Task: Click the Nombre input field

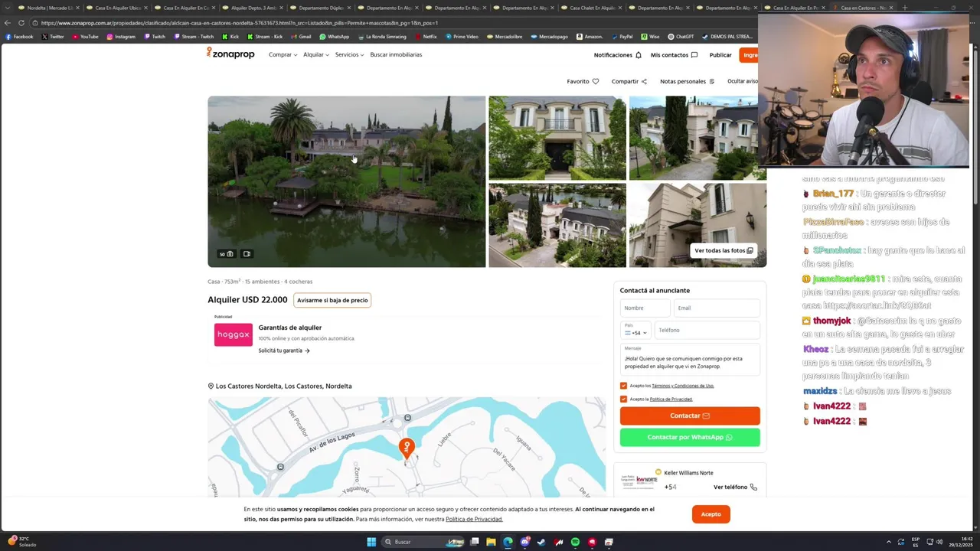Action: click(x=645, y=308)
